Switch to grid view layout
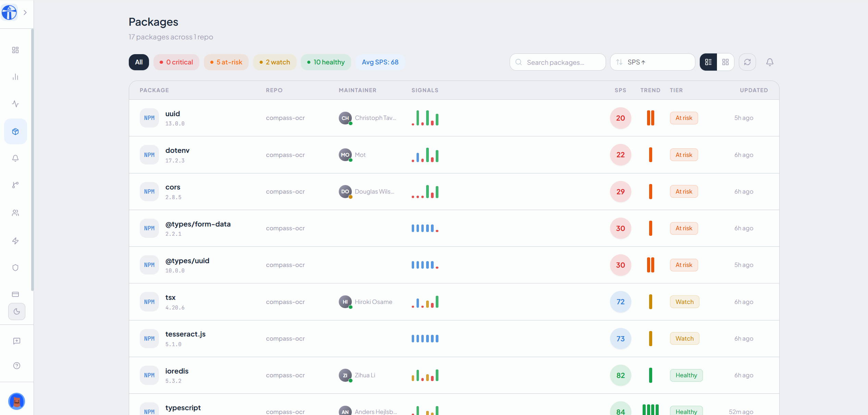The width and height of the screenshot is (868, 415). (726, 62)
